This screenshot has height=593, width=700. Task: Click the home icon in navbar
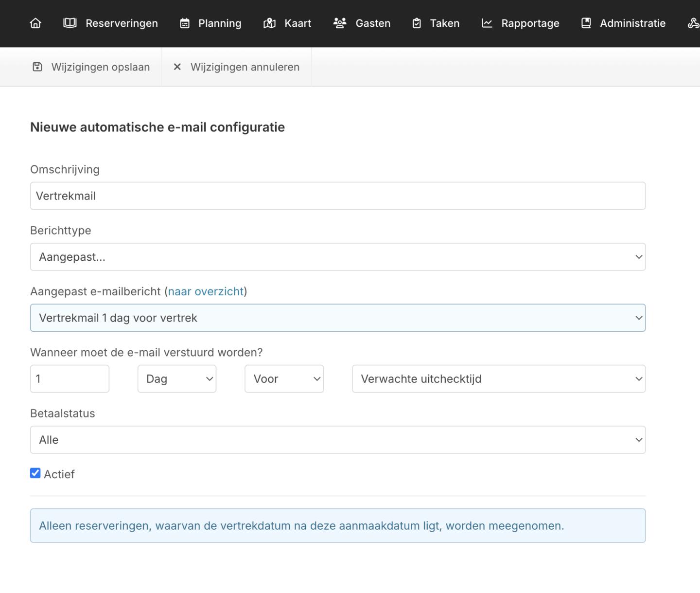[x=35, y=23]
